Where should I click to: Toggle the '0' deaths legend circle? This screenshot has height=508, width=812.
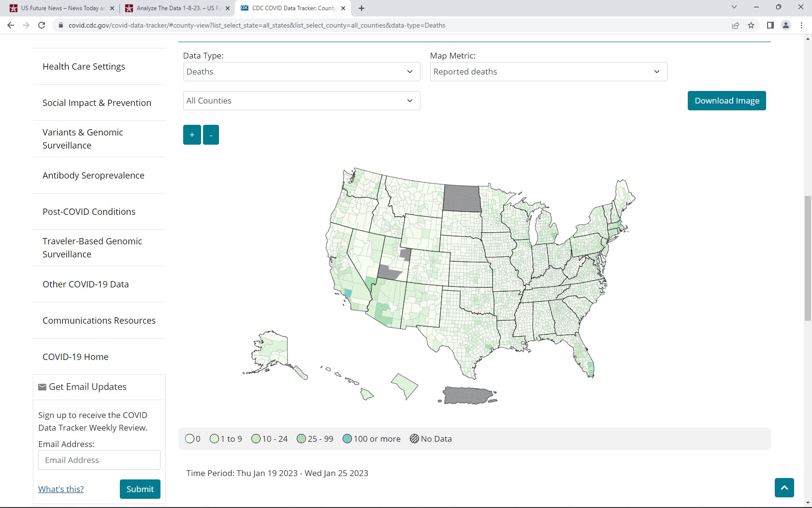tap(190, 439)
